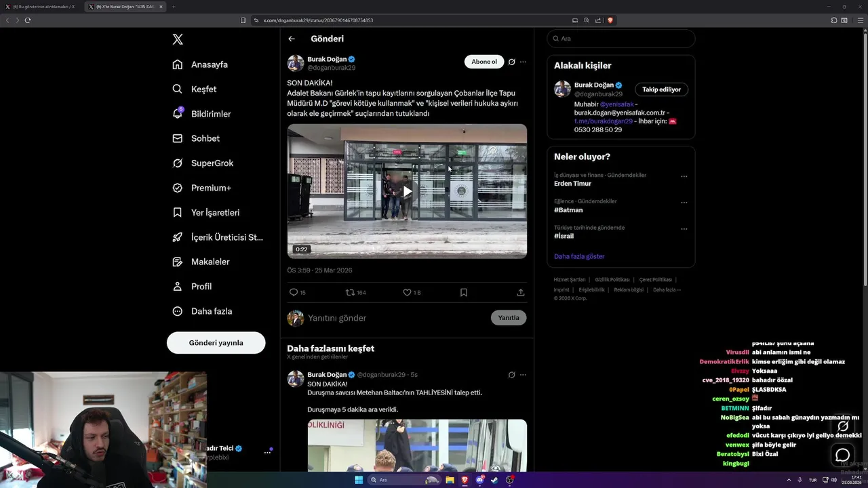Open Steam from taskbar
The image size is (868, 488).
pyautogui.click(x=494, y=480)
